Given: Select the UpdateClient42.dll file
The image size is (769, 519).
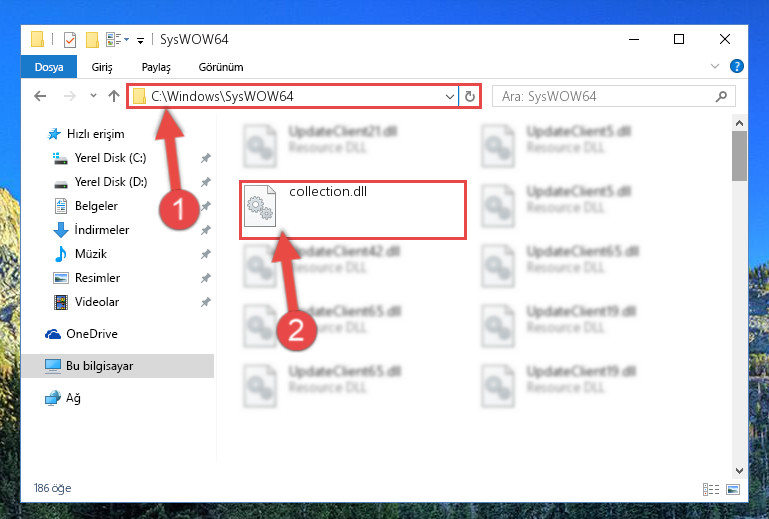Looking at the screenshot, I should pos(322,265).
